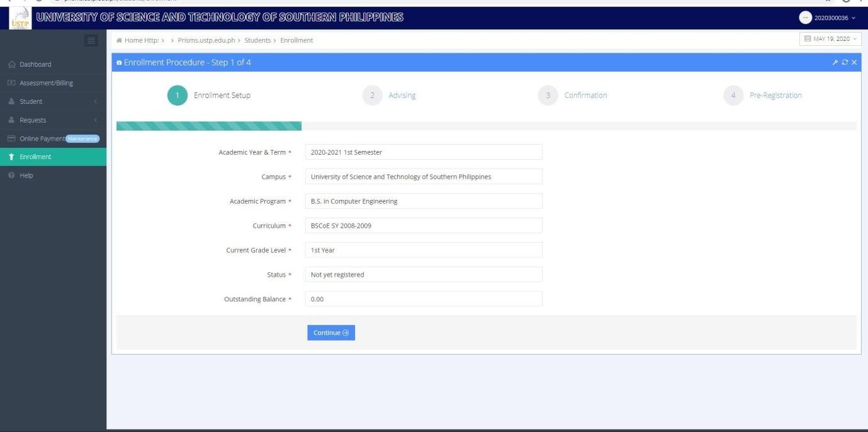The image size is (868, 432).
Task: Click the user avatar circle in header
Action: point(806,18)
